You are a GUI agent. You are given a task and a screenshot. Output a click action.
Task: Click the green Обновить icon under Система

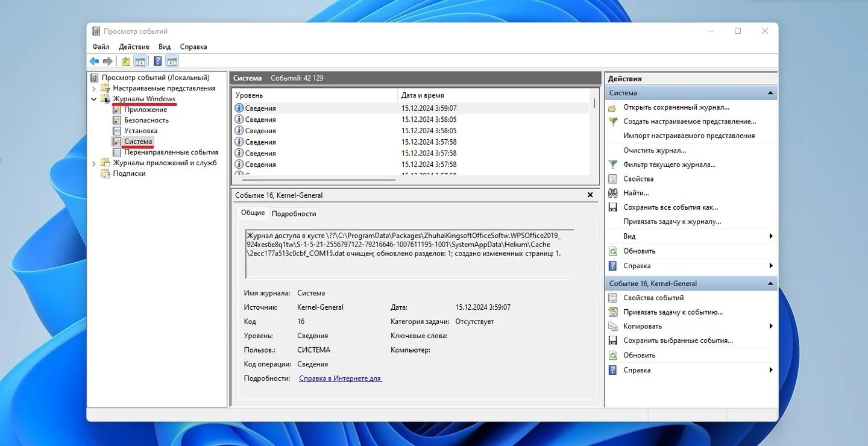pyautogui.click(x=613, y=251)
